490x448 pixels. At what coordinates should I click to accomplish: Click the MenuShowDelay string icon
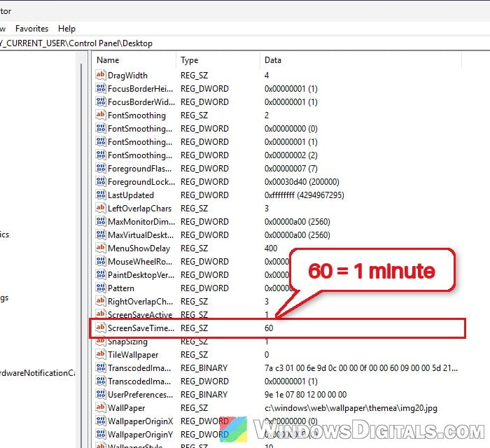(x=100, y=248)
